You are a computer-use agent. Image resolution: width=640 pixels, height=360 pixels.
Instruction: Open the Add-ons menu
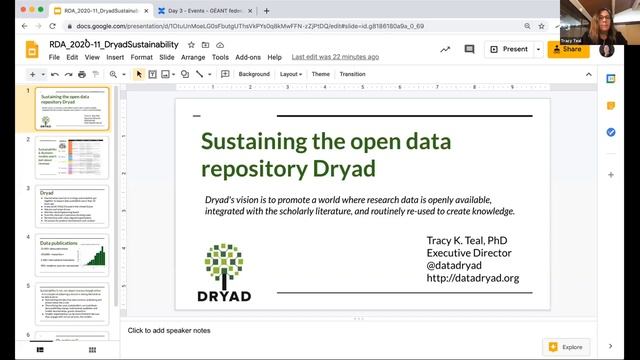(x=248, y=57)
